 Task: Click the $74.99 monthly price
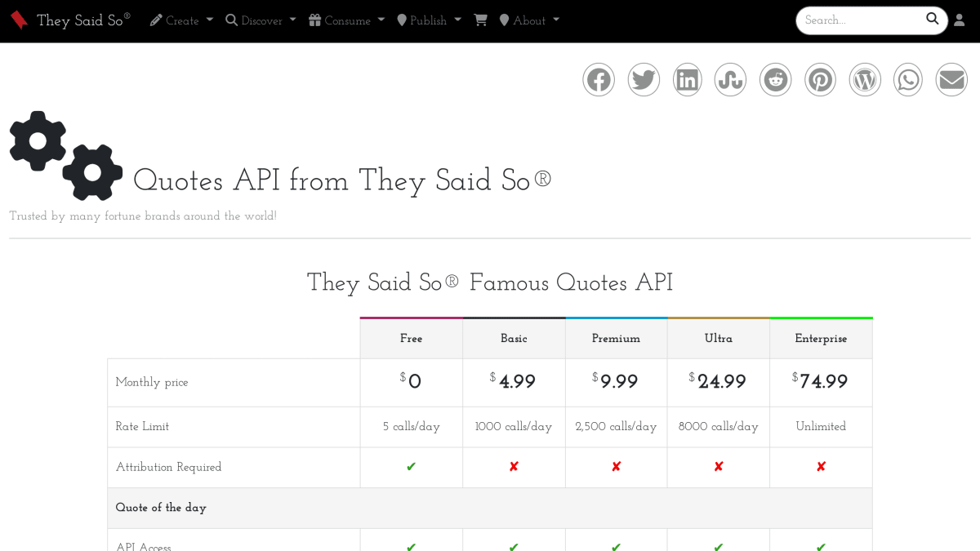coord(820,381)
